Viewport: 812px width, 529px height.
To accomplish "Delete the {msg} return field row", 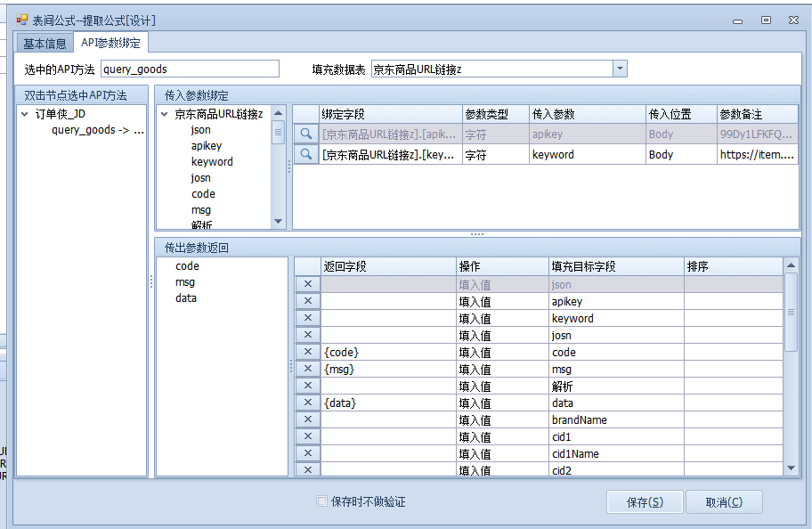I will coord(307,370).
